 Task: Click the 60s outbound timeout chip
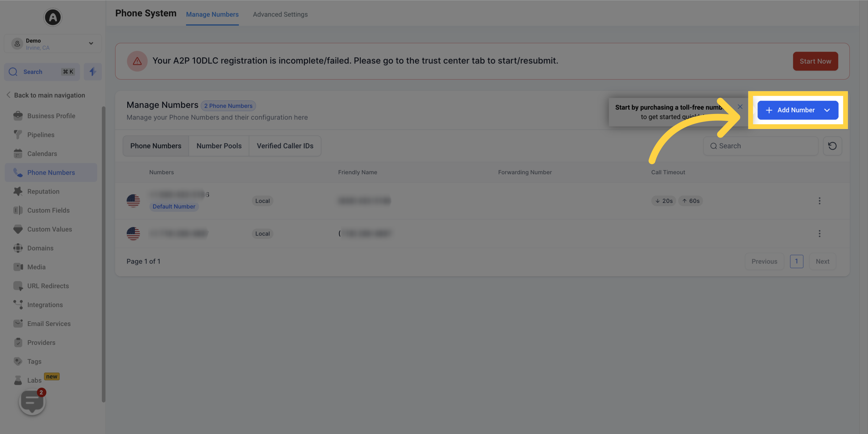[x=691, y=201]
